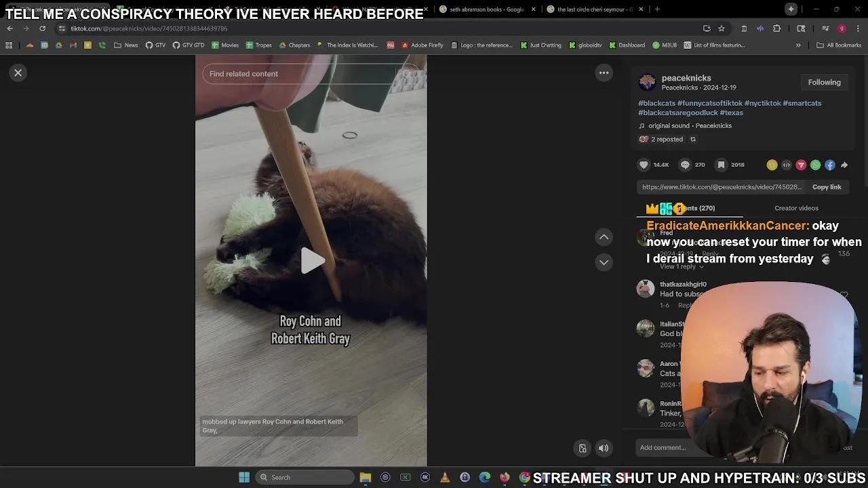Go to next video with down arrow
Screen dimensions: 868x488
604,262
